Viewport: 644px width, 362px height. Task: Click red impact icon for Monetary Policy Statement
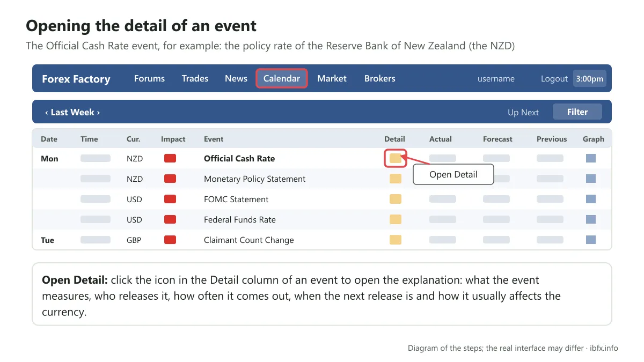click(170, 179)
